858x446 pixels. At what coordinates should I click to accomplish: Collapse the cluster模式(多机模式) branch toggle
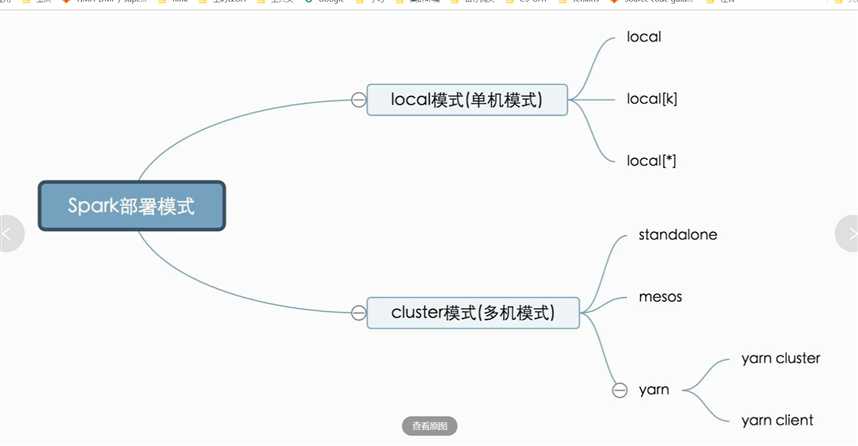pos(358,313)
